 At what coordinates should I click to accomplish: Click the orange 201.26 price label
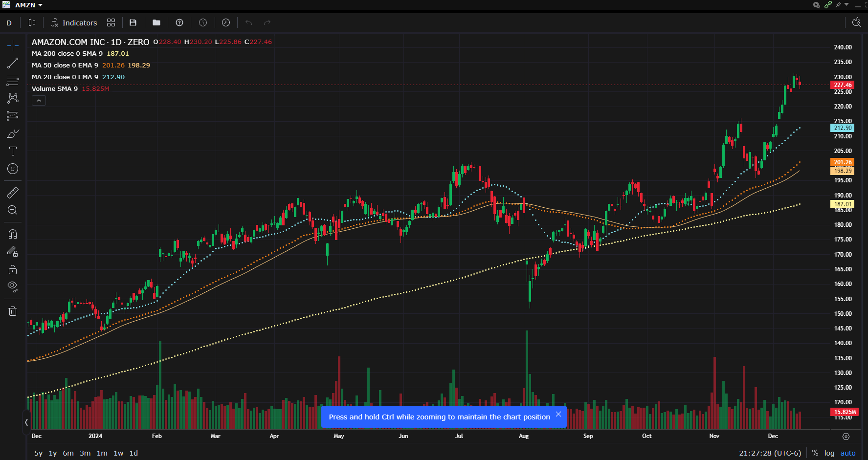coord(843,162)
